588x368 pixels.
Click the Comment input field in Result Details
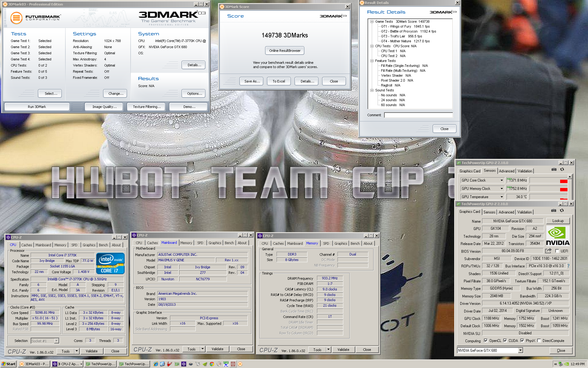tap(418, 115)
